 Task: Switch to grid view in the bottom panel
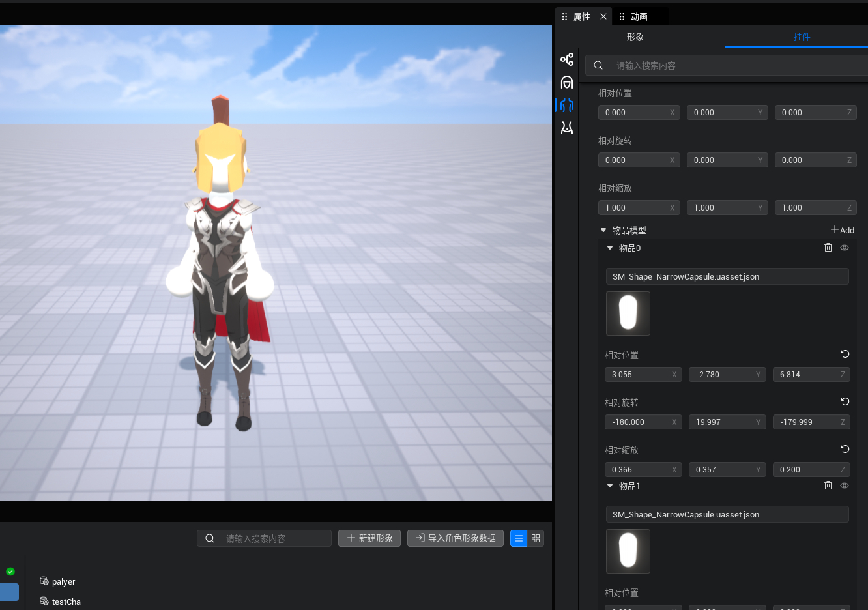536,538
